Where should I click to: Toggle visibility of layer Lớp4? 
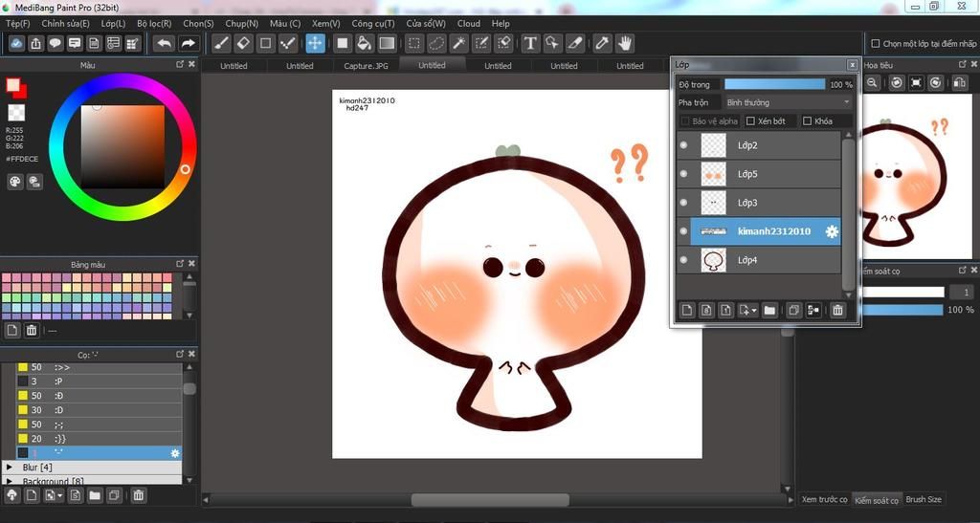pos(683,260)
